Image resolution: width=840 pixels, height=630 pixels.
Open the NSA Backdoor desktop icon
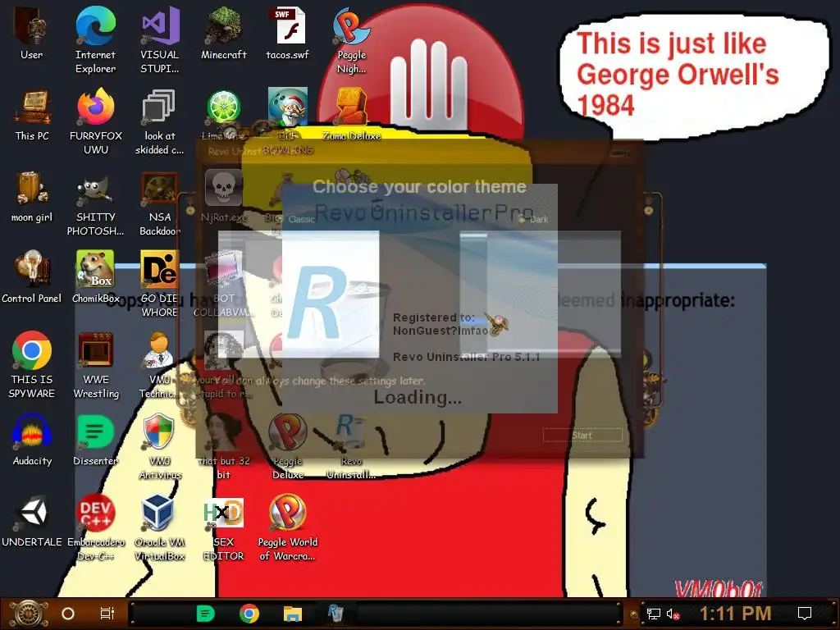point(160,203)
